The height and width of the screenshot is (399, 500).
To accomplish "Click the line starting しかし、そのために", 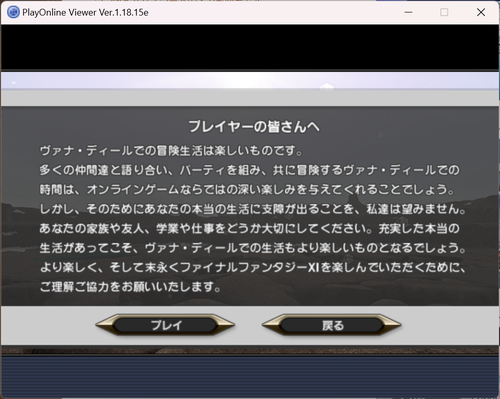I will point(253,209).
